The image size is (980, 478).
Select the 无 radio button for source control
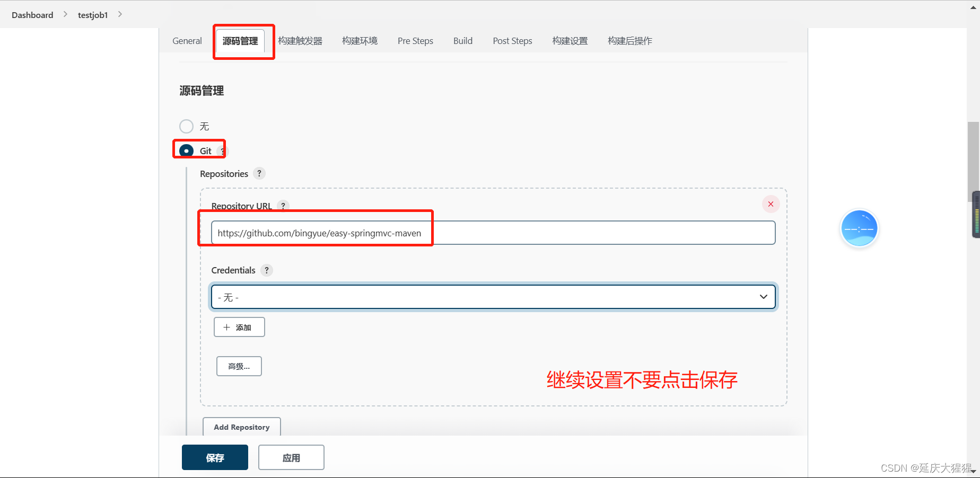[186, 126]
